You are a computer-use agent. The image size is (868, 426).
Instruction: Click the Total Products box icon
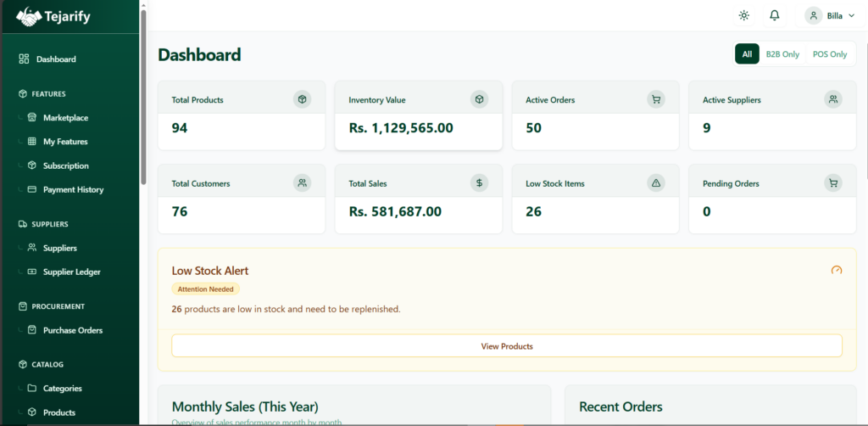pyautogui.click(x=303, y=99)
